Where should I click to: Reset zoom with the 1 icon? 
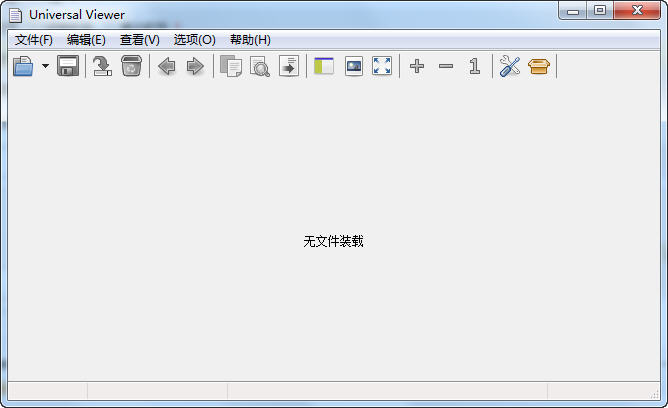tap(474, 66)
